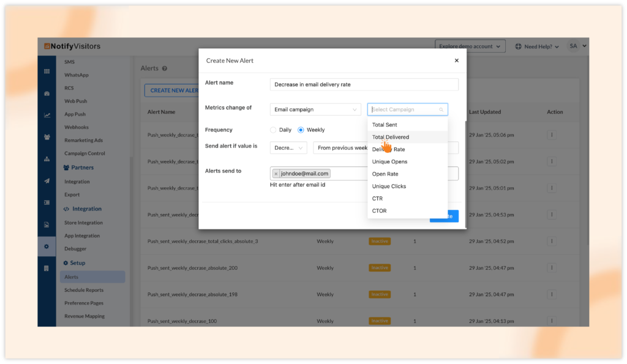This screenshot has width=627, height=364.
Task: Click the blue Create button in dialog
Action: [445, 216]
